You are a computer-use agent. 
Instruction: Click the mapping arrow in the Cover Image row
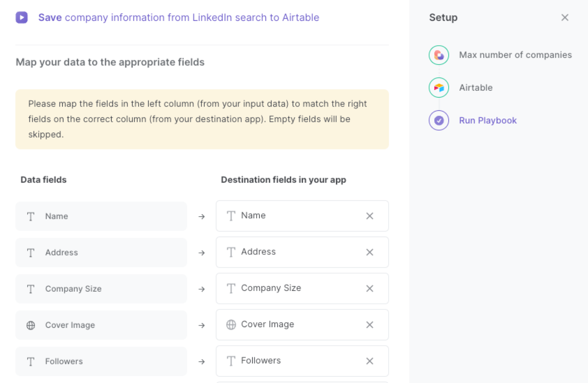coord(201,325)
